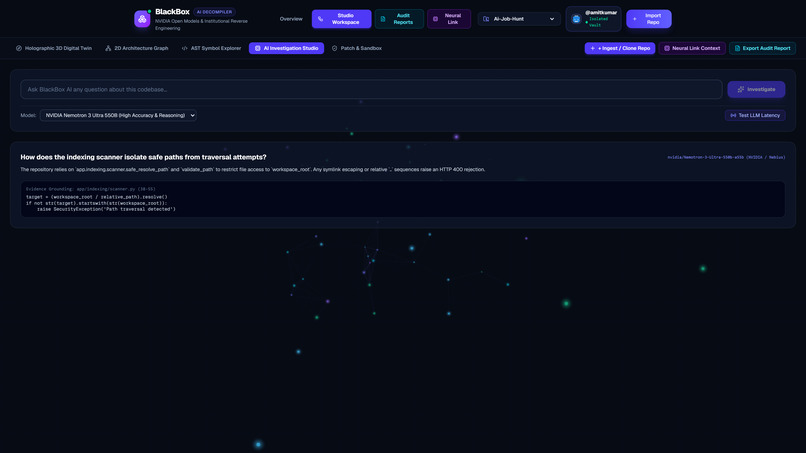
Task: Click the Neural Link chip icon
Action: (435, 19)
